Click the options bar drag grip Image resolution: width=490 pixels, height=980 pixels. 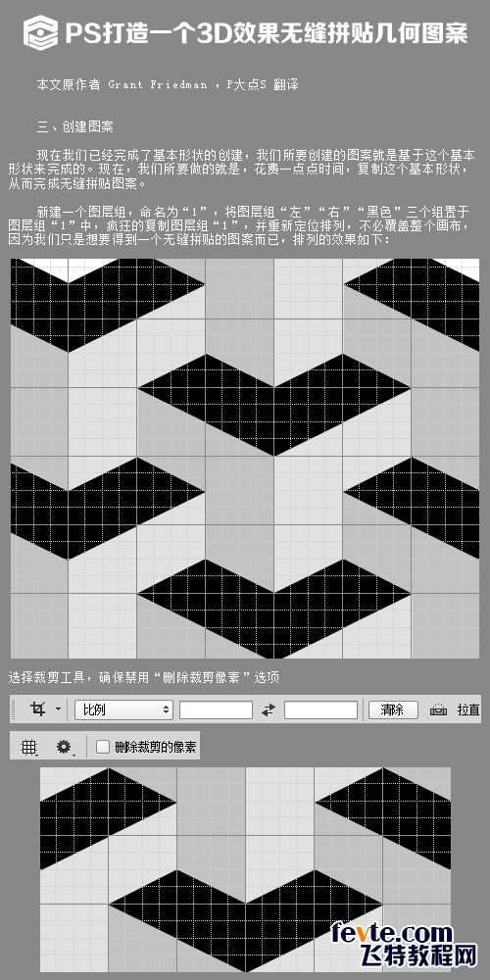(15, 710)
